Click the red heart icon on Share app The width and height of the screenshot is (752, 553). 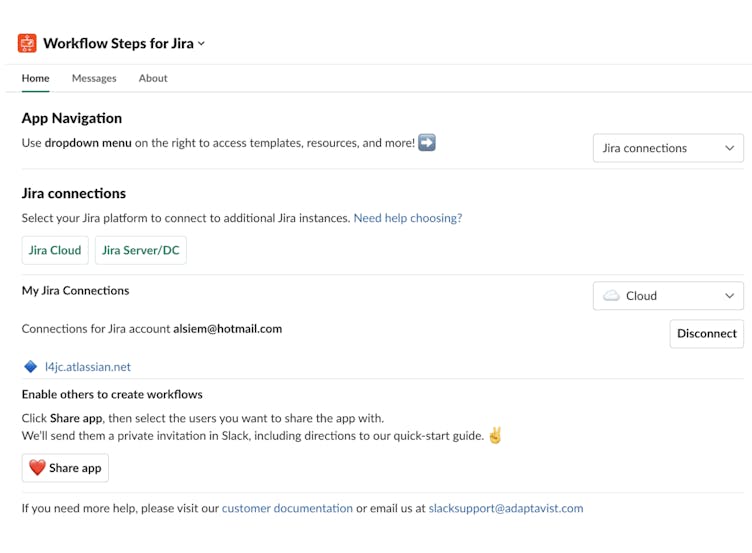click(x=37, y=467)
